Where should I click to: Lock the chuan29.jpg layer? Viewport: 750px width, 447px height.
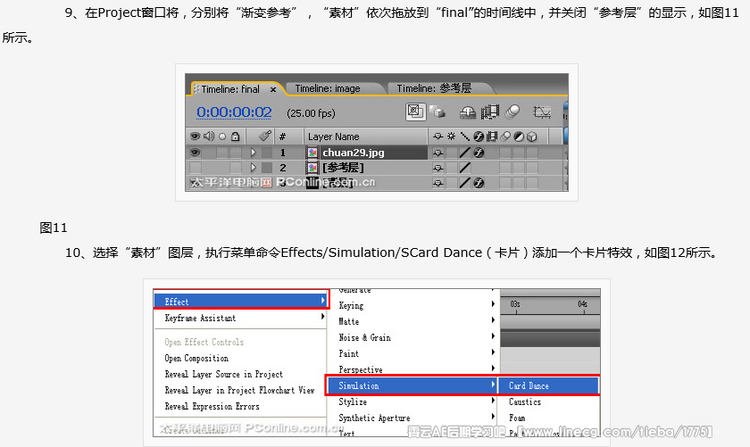235,153
